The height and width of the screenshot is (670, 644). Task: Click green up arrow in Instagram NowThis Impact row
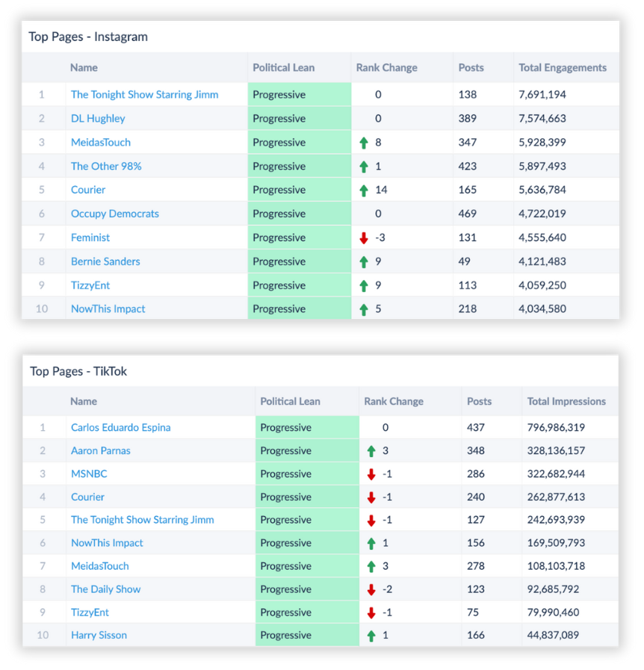click(364, 309)
